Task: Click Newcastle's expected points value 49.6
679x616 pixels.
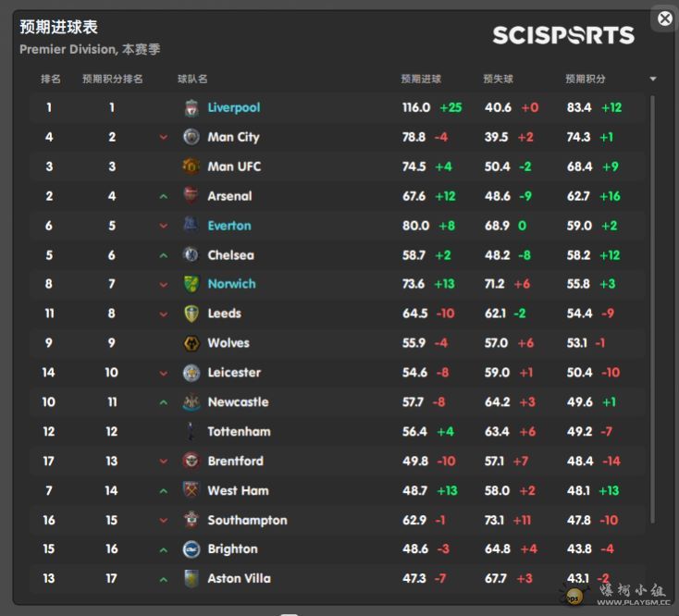Action: (580, 402)
